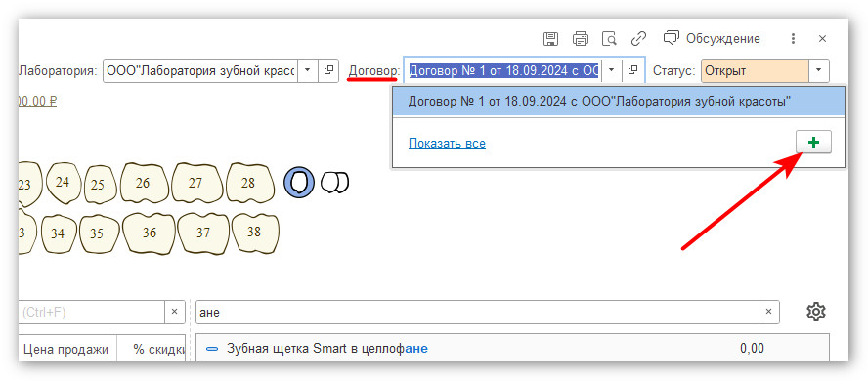Select tooth 37 on the chart
868x381 pixels.
click(203, 233)
